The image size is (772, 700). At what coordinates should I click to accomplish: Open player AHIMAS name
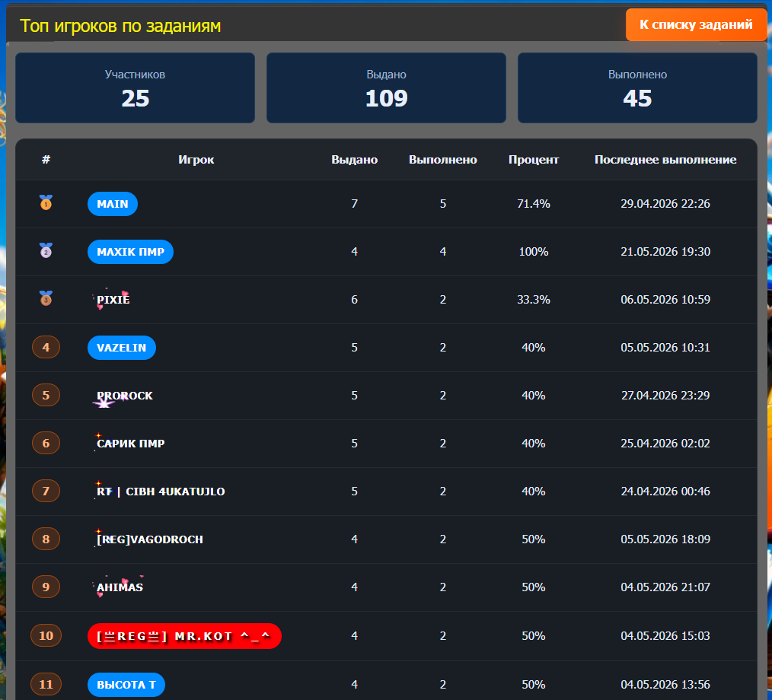[x=120, y=587]
